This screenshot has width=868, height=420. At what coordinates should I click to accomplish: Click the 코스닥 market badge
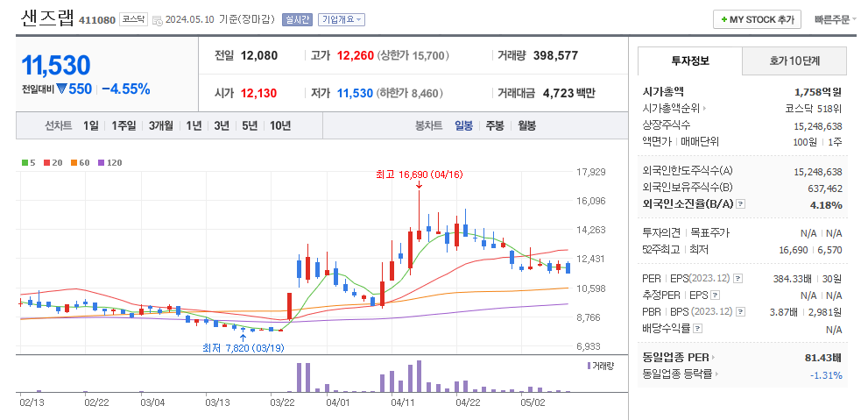(x=133, y=20)
